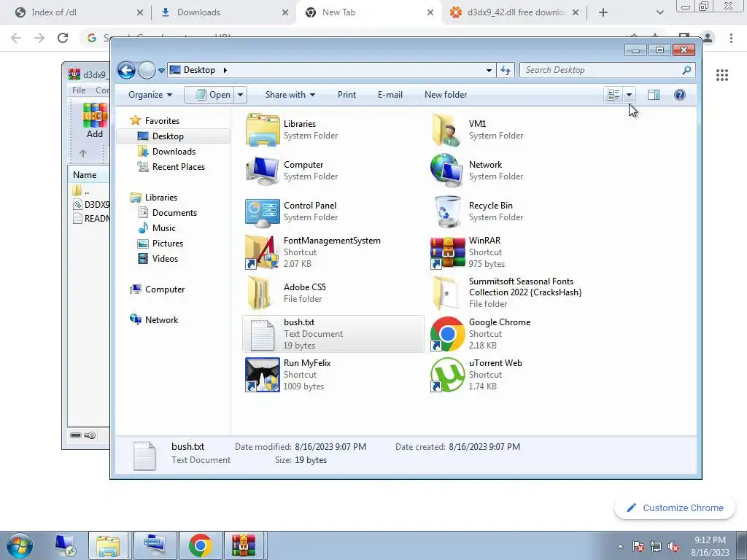Screen dimensions: 747x560
Task: Expand the Open button dropdown arrow
Action: click(241, 95)
